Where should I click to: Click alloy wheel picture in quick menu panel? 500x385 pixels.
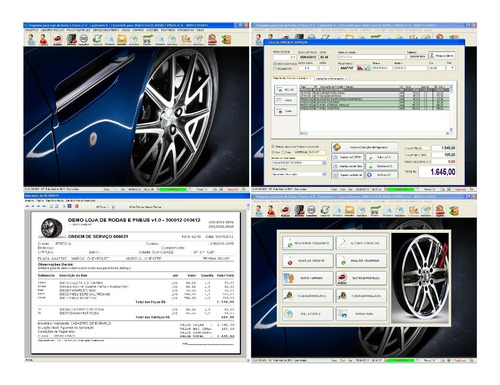[x=421, y=278]
